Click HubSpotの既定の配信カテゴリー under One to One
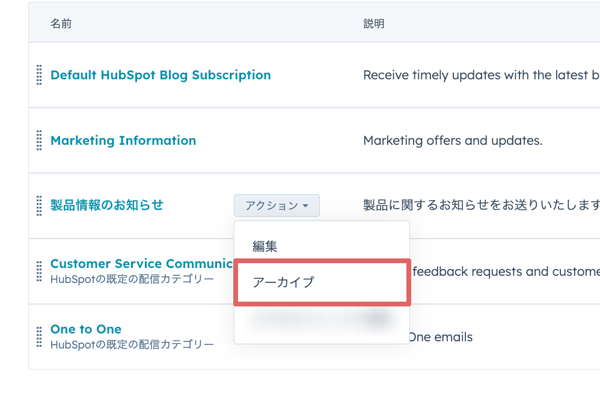Viewport: 600px width, 405px height. pyautogui.click(x=132, y=345)
